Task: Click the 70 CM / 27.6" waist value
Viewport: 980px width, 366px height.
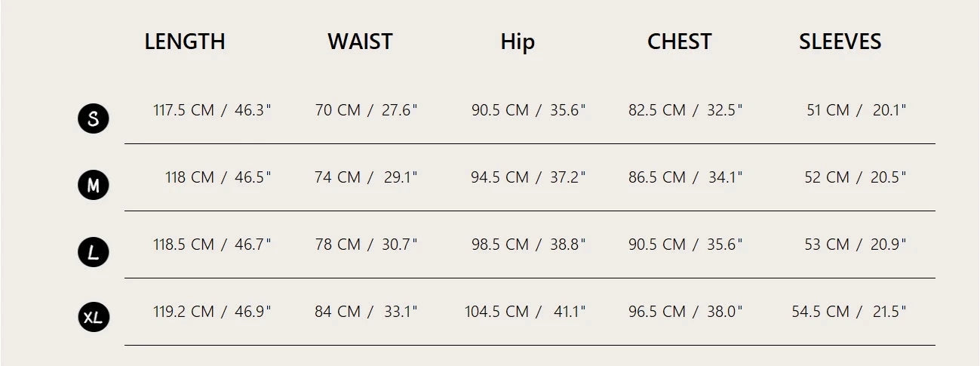Action: tap(366, 110)
